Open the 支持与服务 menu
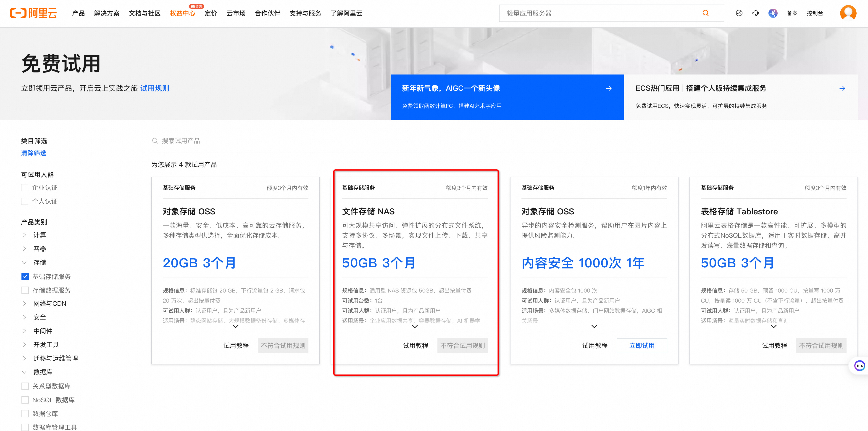The width and height of the screenshot is (868, 431). pos(305,13)
